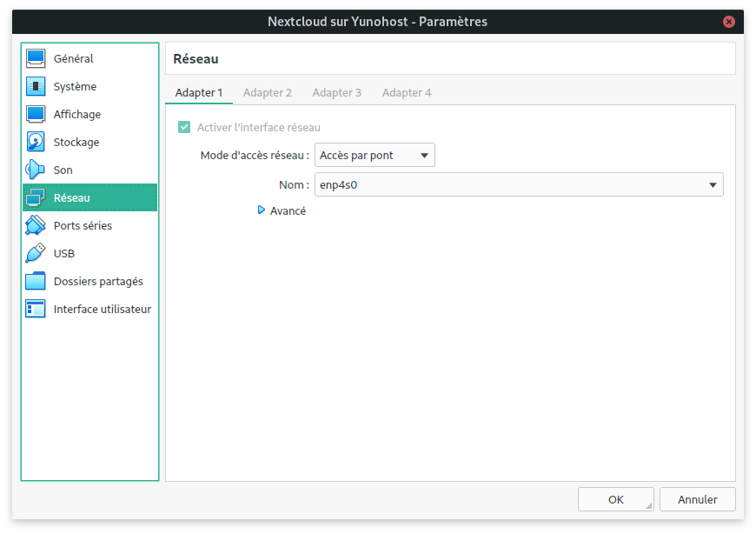Toggle the Activer l'interface réseau checkbox
Image resolution: width=756 pixels, height=534 pixels.
[184, 127]
